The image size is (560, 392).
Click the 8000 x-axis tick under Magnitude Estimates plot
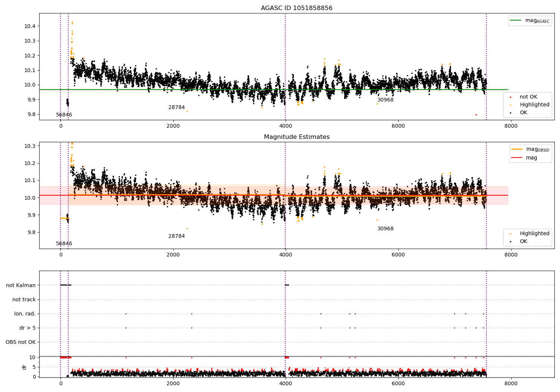coord(511,255)
